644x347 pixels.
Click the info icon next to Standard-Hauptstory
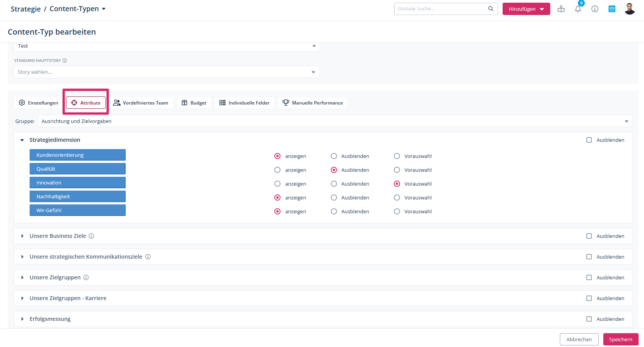pos(65,60)
